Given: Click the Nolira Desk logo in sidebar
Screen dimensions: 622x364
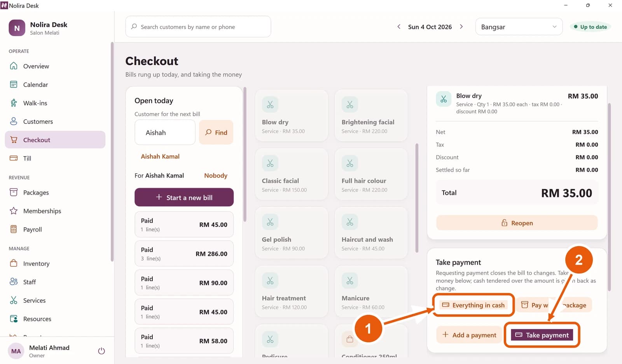Looking at the screenshot, I should [17, 28].
